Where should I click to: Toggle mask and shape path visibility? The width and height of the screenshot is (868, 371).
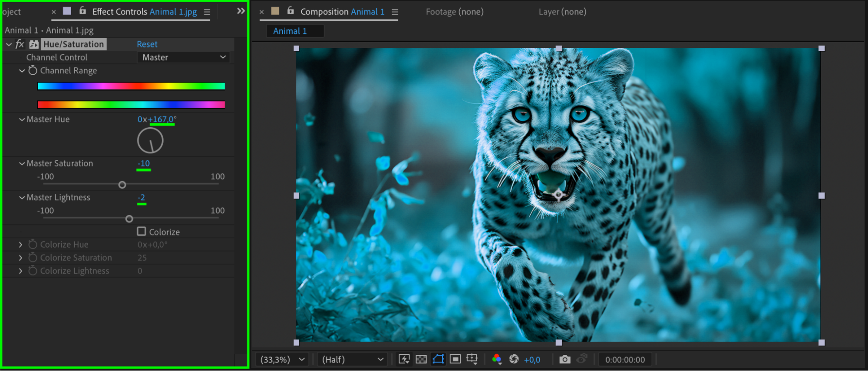[x=438, y=359]
